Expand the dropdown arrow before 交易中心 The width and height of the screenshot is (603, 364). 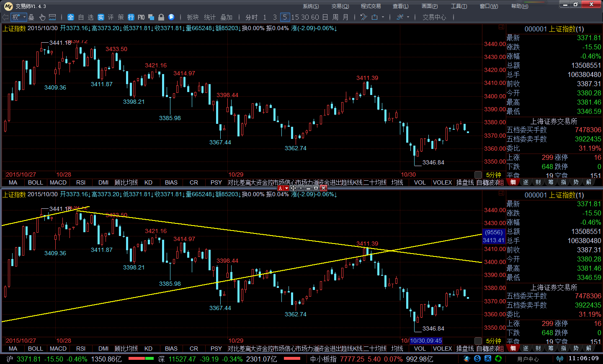click(408, 17)
